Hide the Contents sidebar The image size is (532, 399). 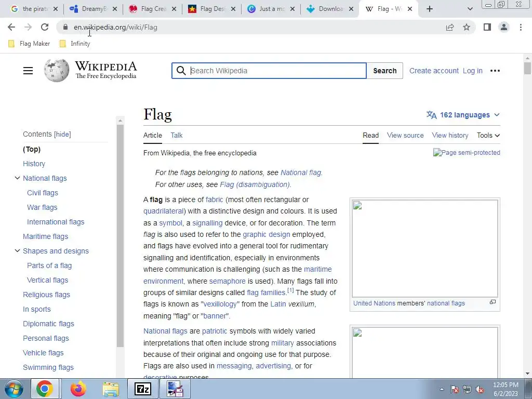(63, 135)
